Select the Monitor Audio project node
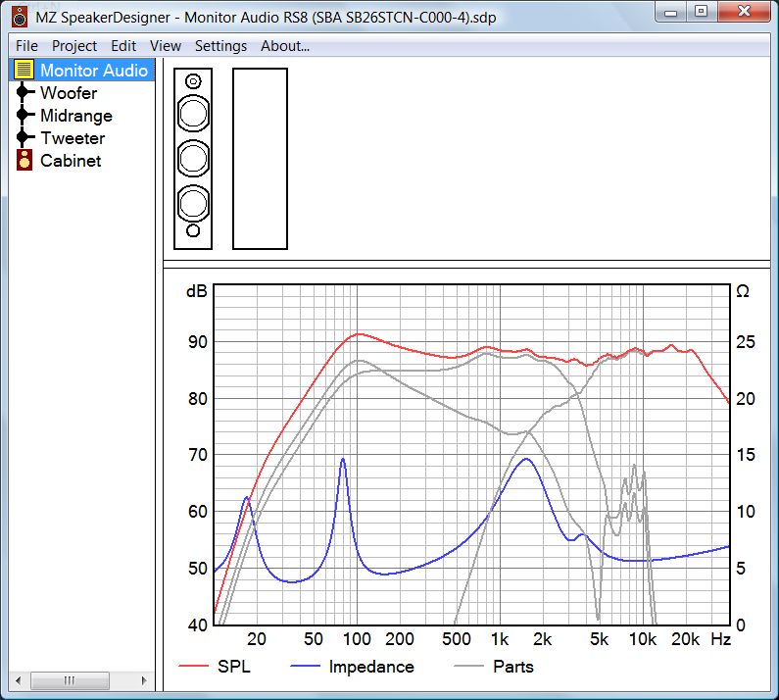Viewport: 779px width, 700px height. 94,71
